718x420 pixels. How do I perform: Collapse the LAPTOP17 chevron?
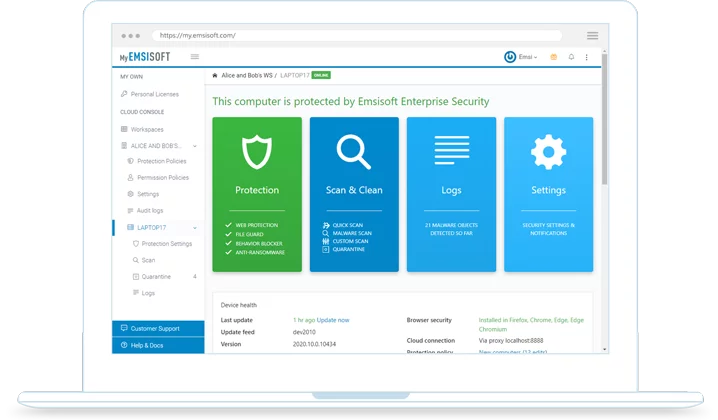[195, 228]
